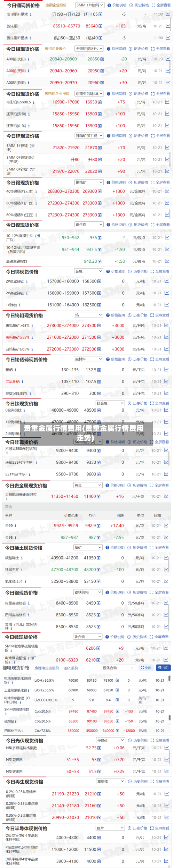Open trend chart for 金99 row
Viewport: 174px width, 868px height.
pos(166,525)
